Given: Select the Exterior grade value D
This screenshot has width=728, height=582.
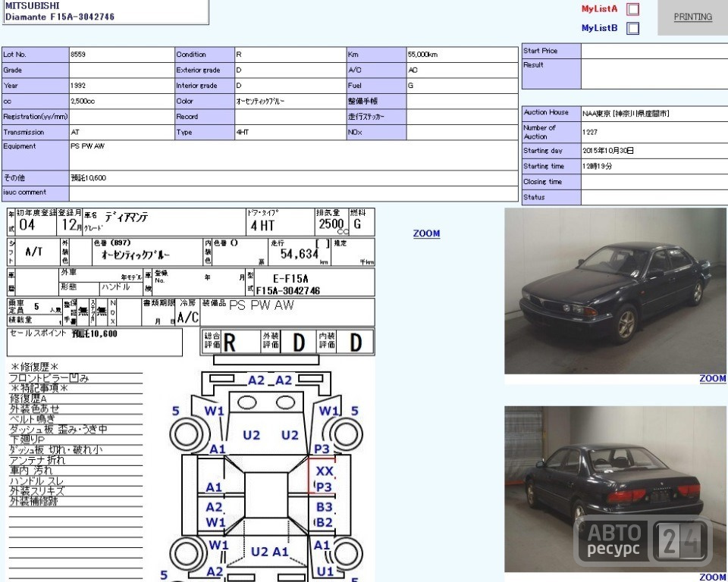Looking at the screenshot, I should pos(239,70).
